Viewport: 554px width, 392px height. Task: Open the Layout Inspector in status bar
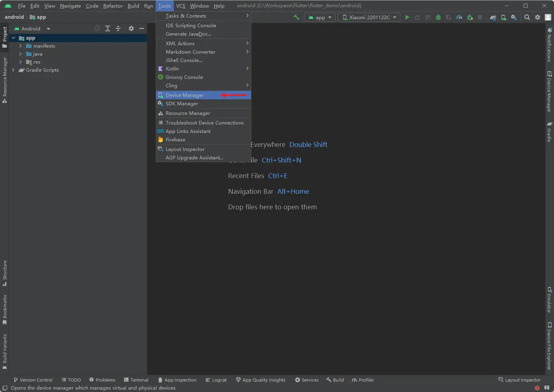click(x=519, y=380)
